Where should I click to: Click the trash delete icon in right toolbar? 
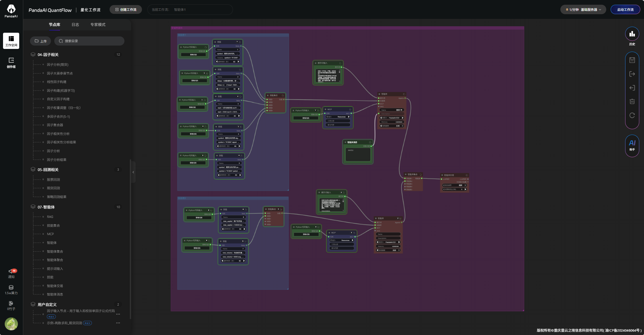click(x=632, y=101)
